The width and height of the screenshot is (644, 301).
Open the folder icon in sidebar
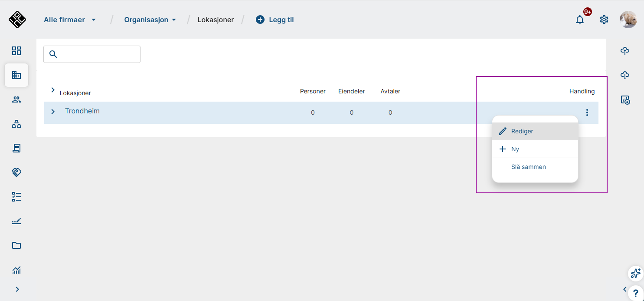click(16, 245)
